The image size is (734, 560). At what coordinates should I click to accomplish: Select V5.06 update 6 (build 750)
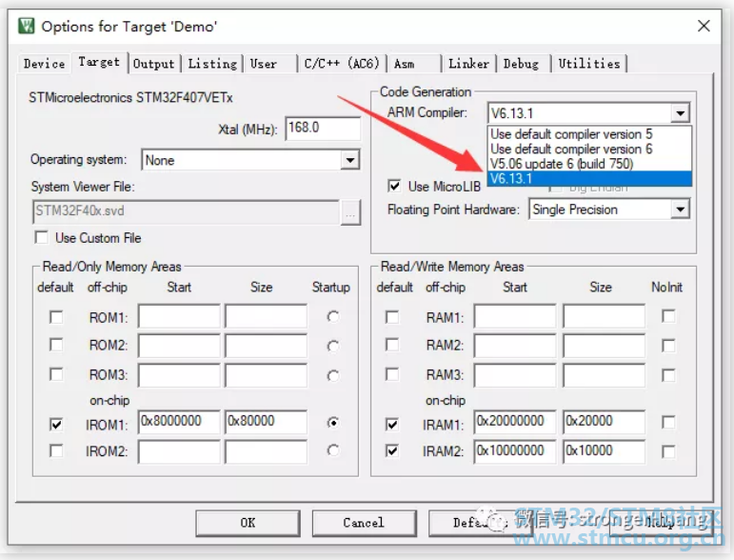pos(589,164)
